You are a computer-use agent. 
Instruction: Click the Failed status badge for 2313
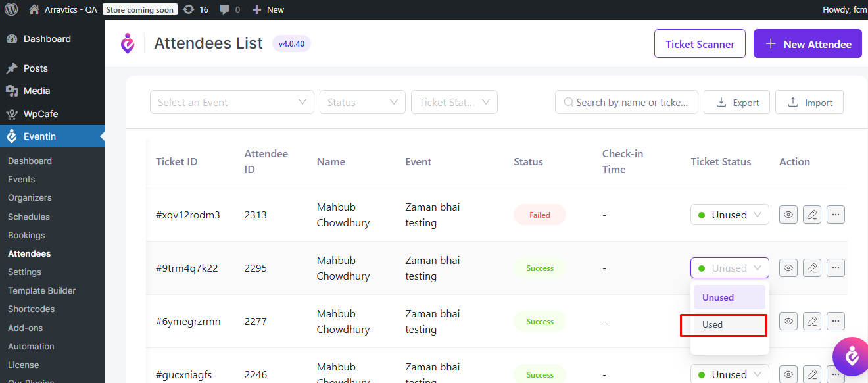[540, 215]
